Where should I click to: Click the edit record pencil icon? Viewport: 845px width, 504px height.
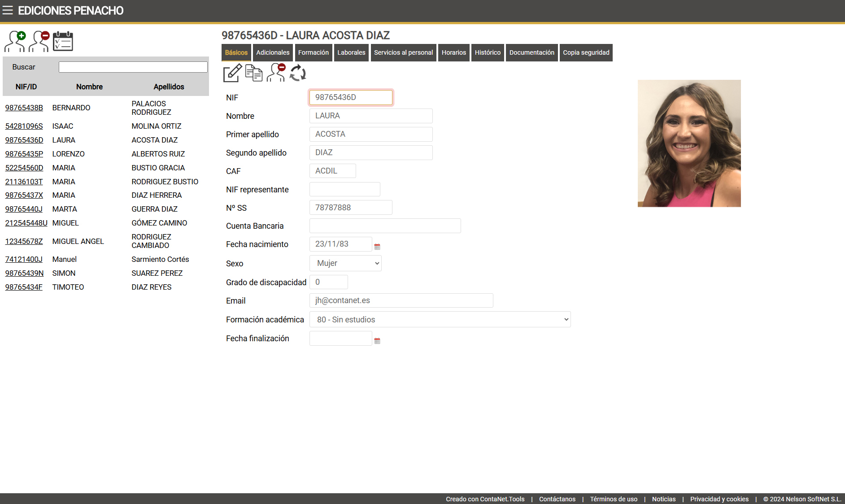(x=232, y=73)
